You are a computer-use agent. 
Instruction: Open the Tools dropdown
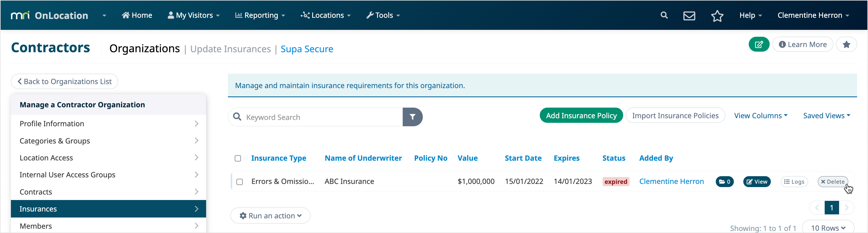click(x=383, y=15)
